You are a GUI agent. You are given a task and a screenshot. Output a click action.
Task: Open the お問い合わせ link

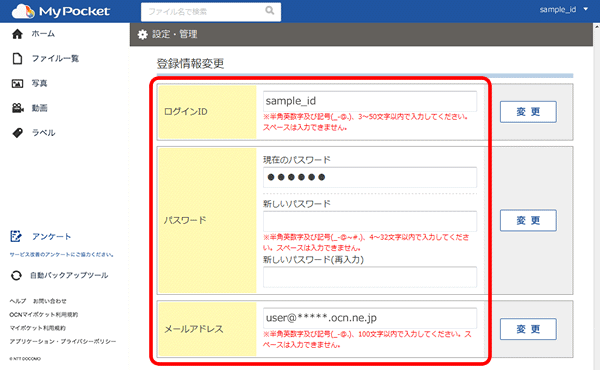pos(50,301)
